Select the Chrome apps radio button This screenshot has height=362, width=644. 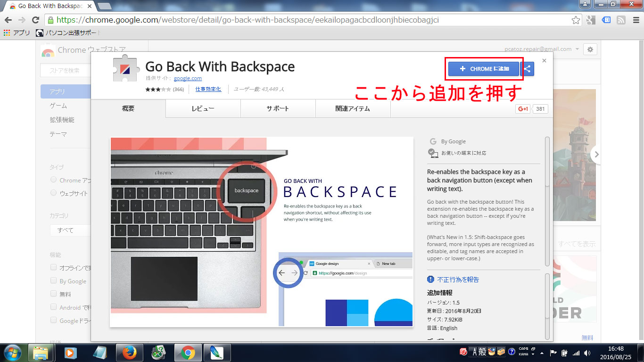click(54, 180)
